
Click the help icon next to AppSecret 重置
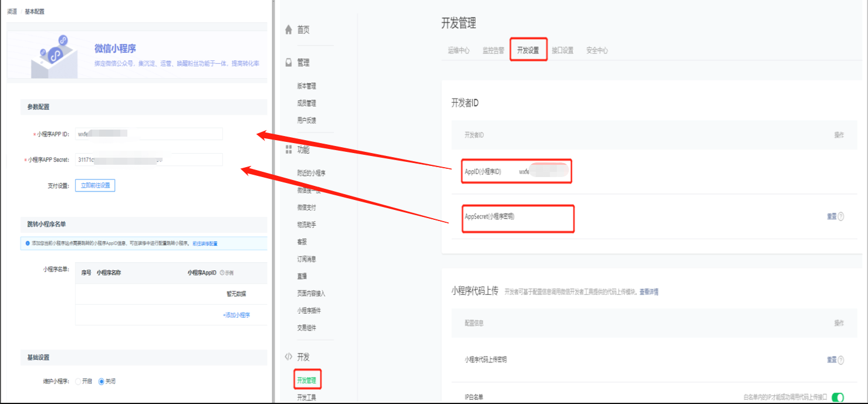tap(840, 216)
